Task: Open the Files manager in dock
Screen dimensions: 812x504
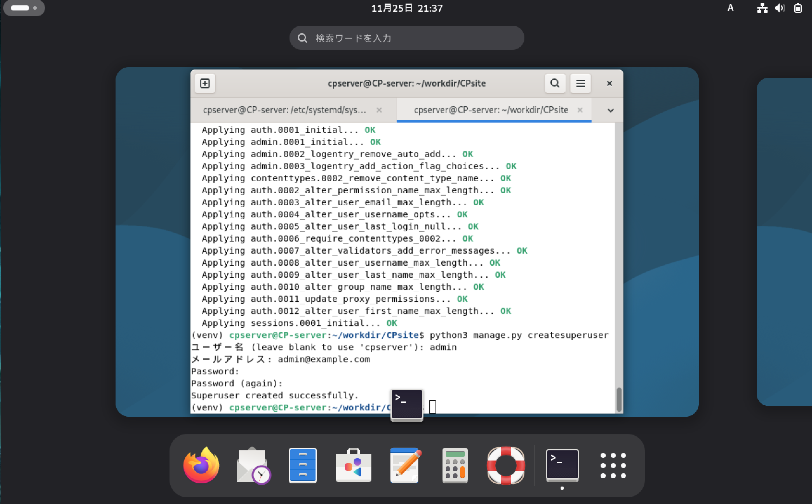Action: point(303,465)
